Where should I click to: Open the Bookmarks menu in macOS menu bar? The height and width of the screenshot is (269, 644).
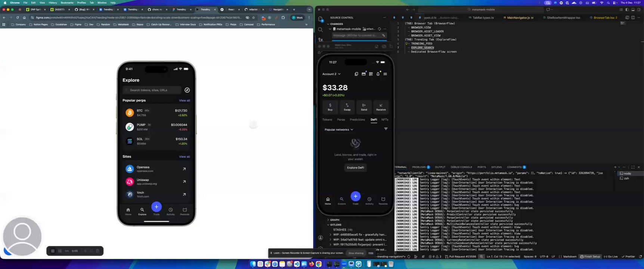point(67,3)
